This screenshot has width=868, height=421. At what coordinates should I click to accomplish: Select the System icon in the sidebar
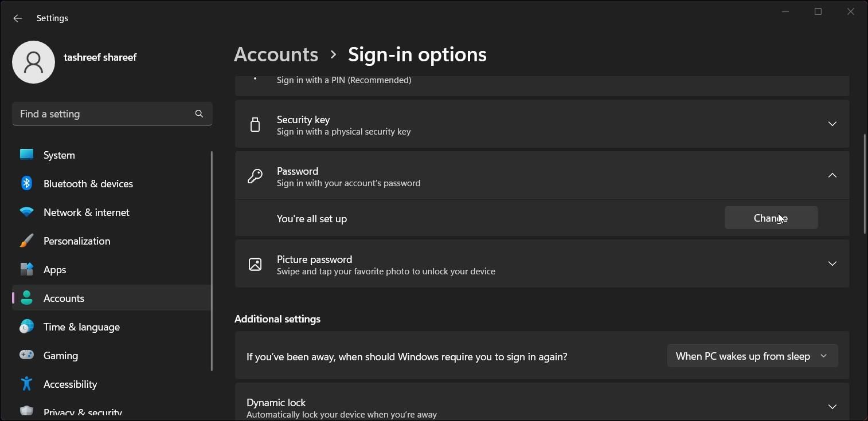point(26,155)
